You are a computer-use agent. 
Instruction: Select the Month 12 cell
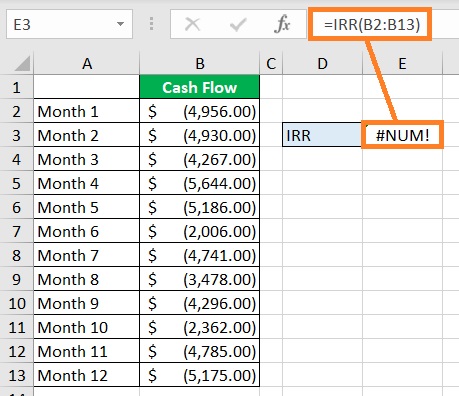[x=86, y=375]
